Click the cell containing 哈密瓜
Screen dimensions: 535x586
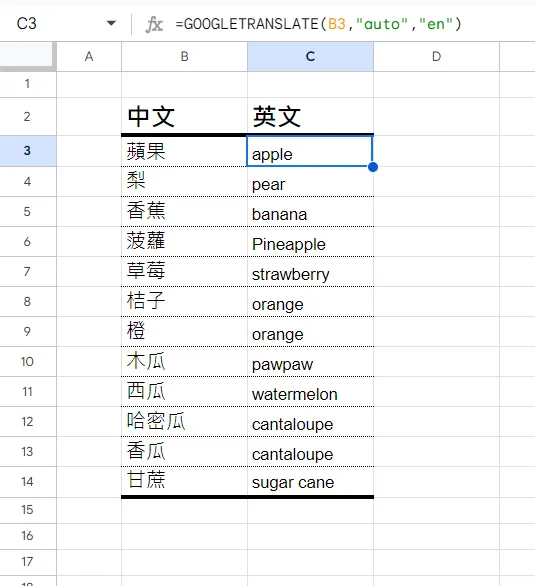tap(185, 422)
